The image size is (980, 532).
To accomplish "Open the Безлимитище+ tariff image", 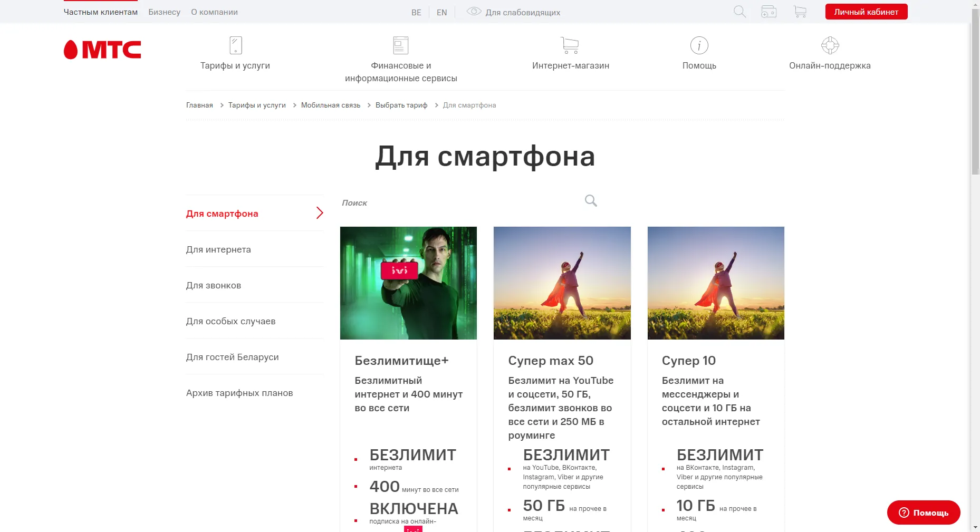I will coord(408,283).
